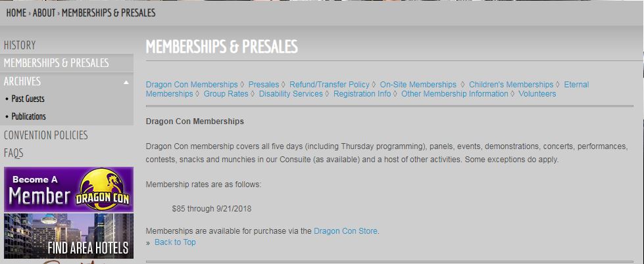Open FAQs in the sidebar
The image size is (644, 264).
14,153
